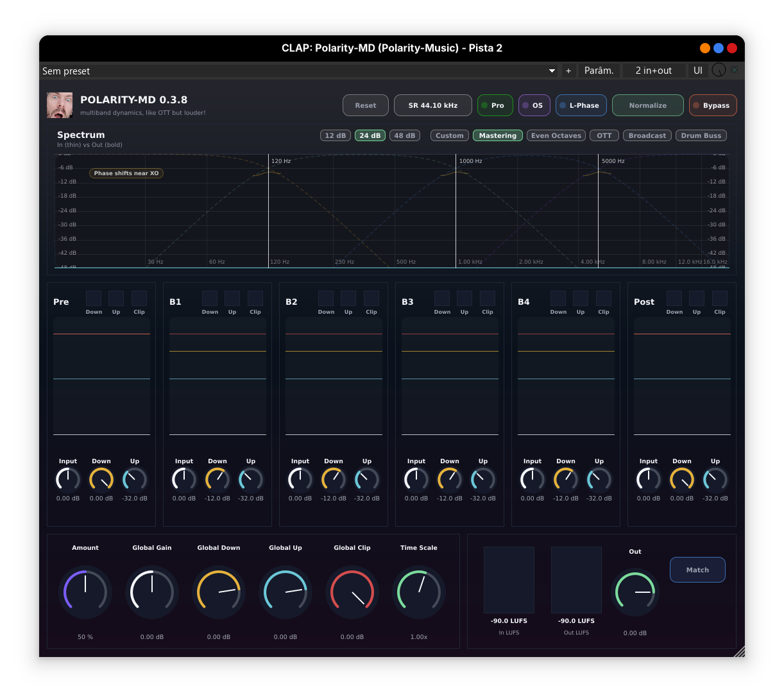Choose the Broadcast crossover preset

647,135
